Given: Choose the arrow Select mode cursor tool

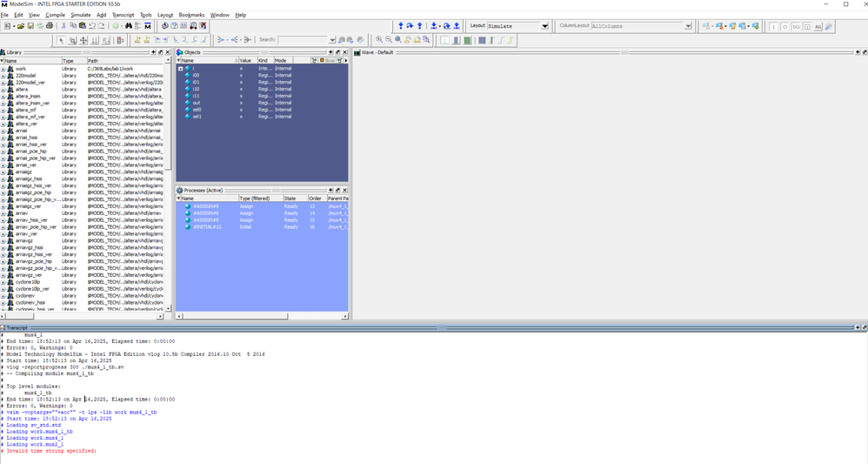Looking at the screenshot, I should point(61,40).
